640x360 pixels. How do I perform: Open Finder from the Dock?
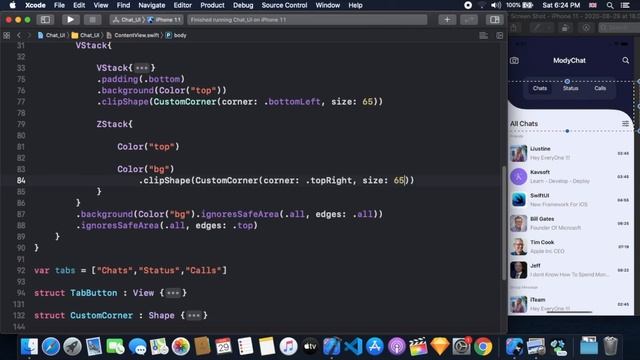point(29,347)
